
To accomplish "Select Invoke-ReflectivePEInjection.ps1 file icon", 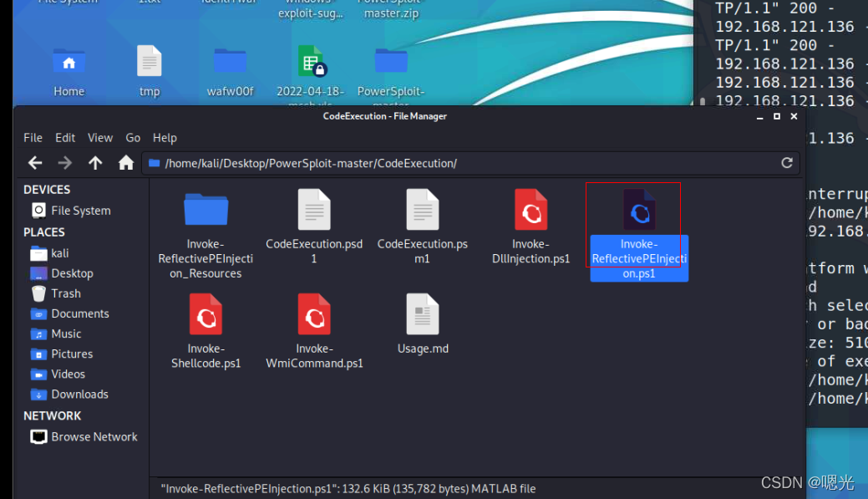I will [x=639, y=209].
